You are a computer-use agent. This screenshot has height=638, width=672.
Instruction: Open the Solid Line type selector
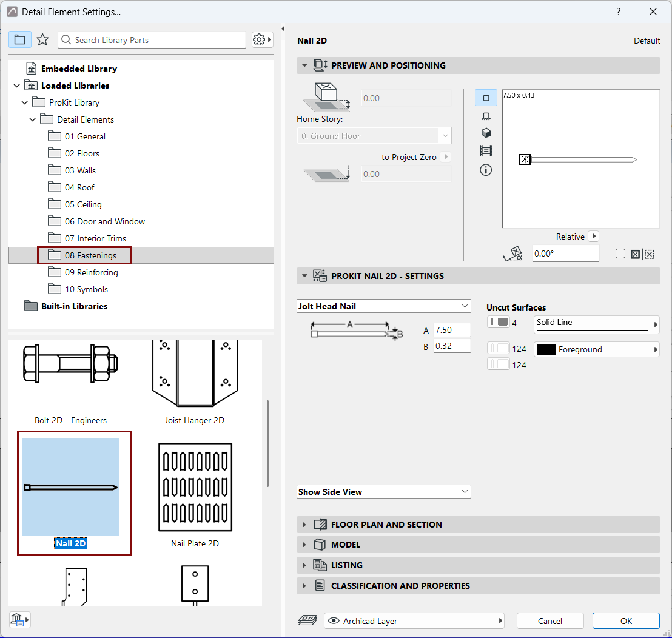tap(596, 324)
